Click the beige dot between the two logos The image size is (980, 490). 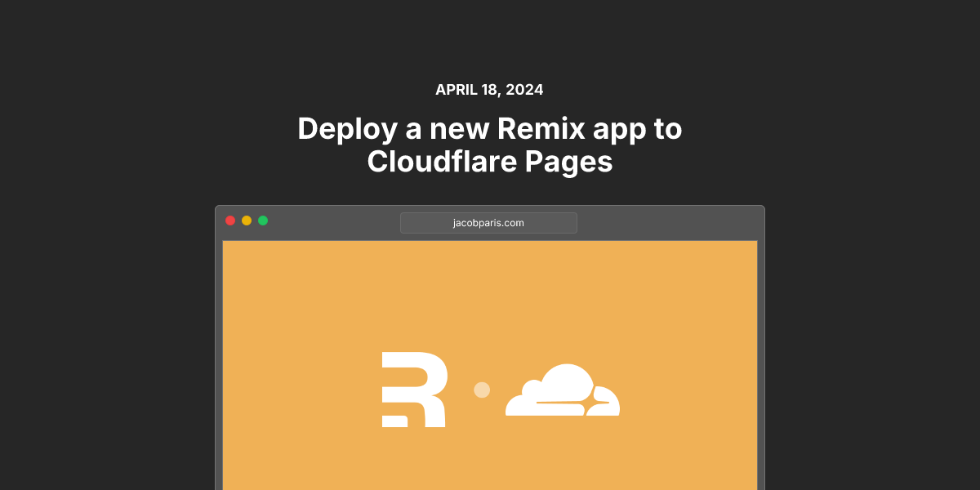click(481, 390)
